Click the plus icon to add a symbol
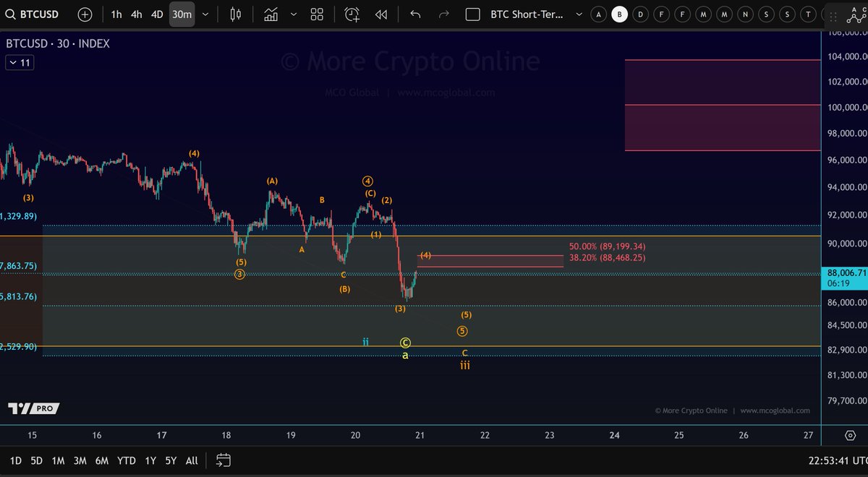 (x=83, y=14)
